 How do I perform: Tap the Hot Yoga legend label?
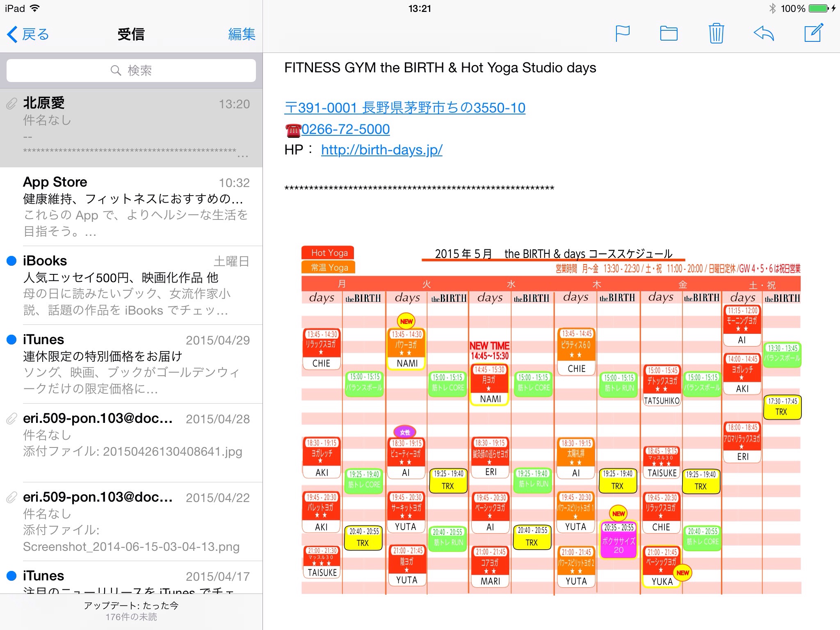point(328,253)
